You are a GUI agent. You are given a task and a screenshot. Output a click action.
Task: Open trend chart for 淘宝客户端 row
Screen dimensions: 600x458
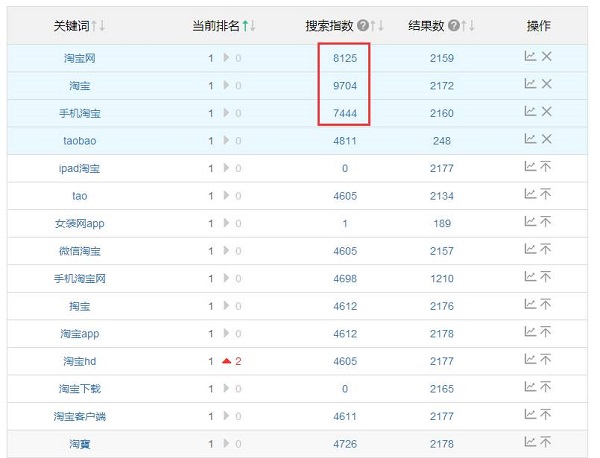point(530,414)
